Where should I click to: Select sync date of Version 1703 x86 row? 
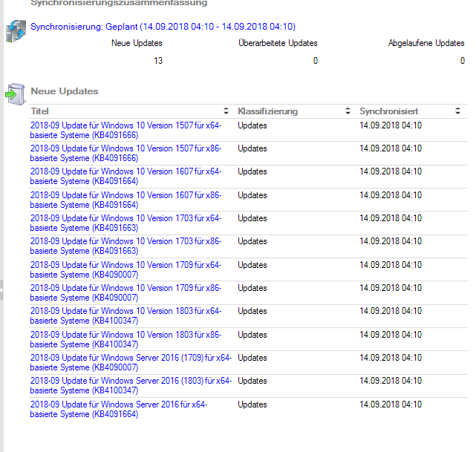(391, 241)
